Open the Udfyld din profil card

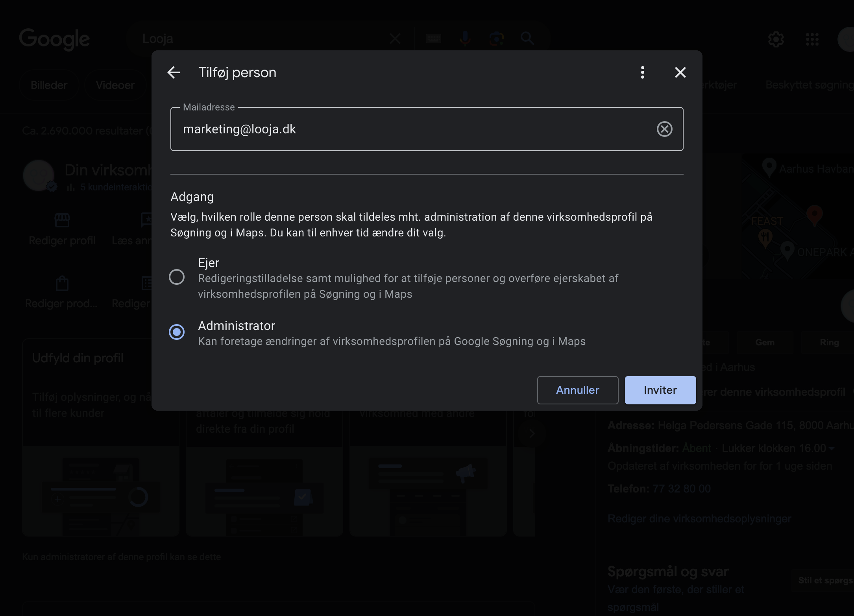click(x=101, y=437)
